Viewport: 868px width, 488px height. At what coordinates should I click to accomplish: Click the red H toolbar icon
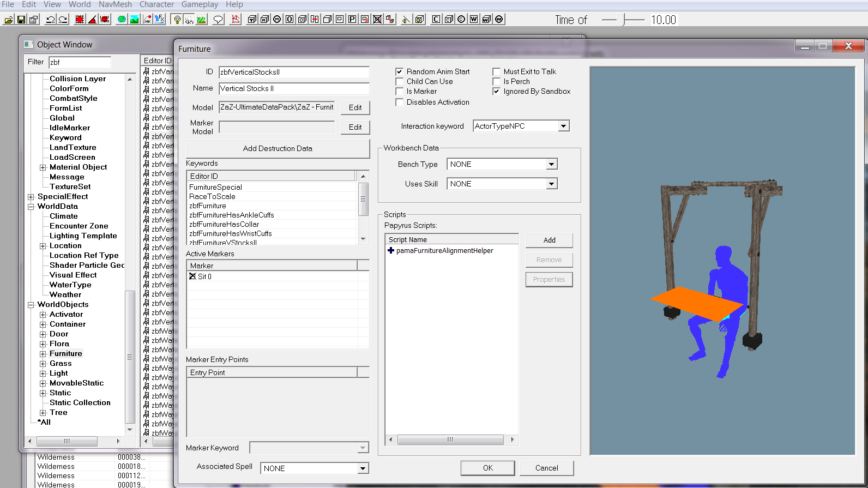tap(315, 20)
